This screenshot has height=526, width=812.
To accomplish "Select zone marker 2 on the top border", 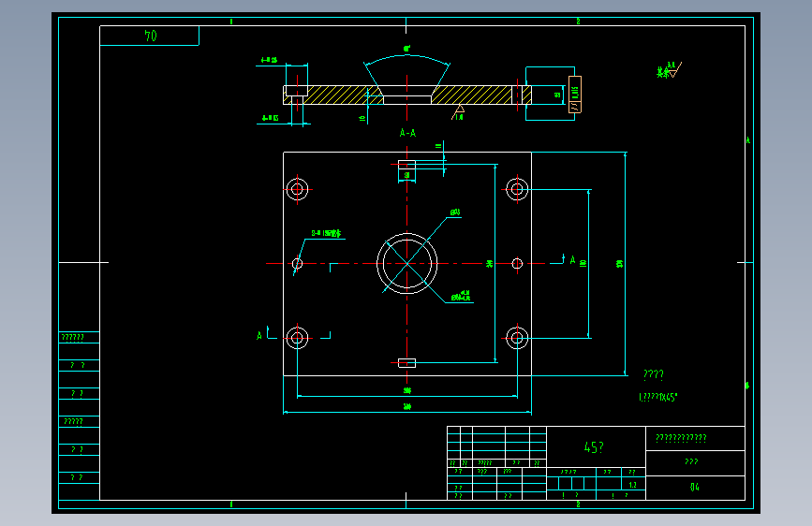I will click(x=578, y=22).
